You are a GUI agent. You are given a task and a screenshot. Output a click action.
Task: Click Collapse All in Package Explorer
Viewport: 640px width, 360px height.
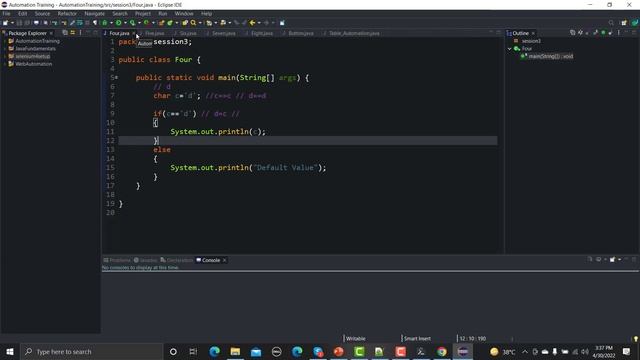pos(65,33)
